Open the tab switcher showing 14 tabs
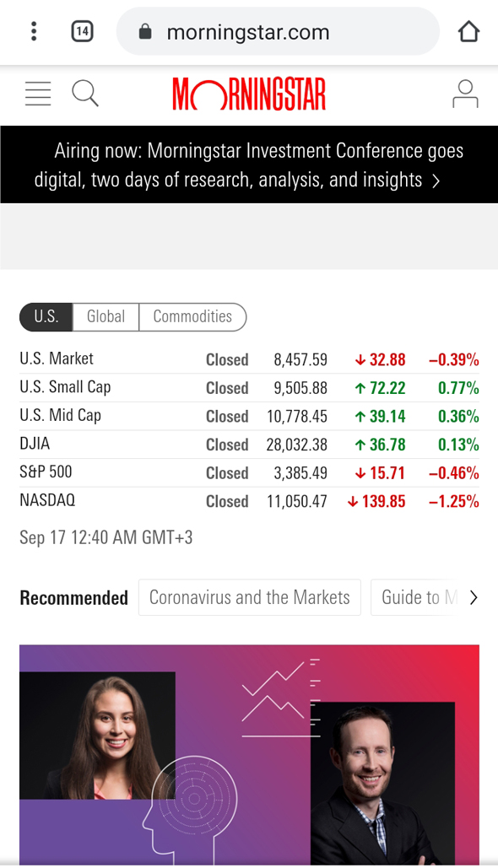The image size is (498, 868). point(82,31)
